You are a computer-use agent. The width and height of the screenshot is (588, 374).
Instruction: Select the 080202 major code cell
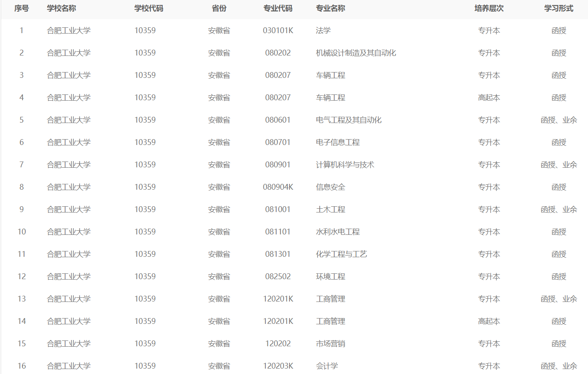click(x=278, y=53)
